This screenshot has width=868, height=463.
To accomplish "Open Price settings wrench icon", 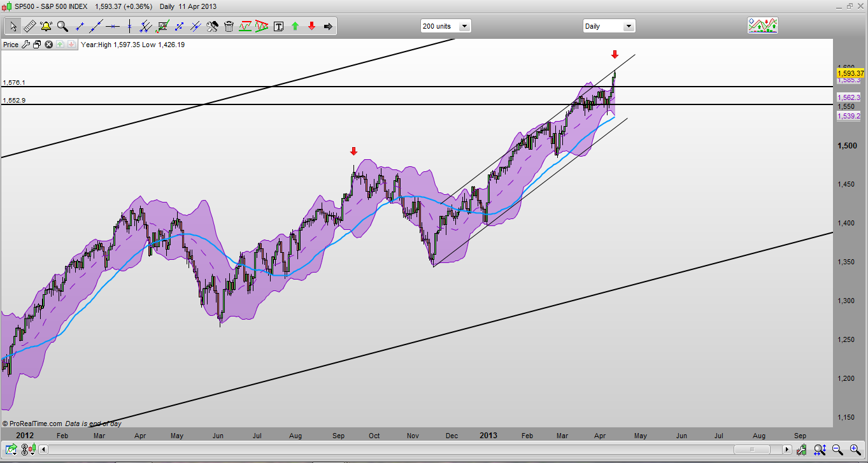I will pos(26,45).
